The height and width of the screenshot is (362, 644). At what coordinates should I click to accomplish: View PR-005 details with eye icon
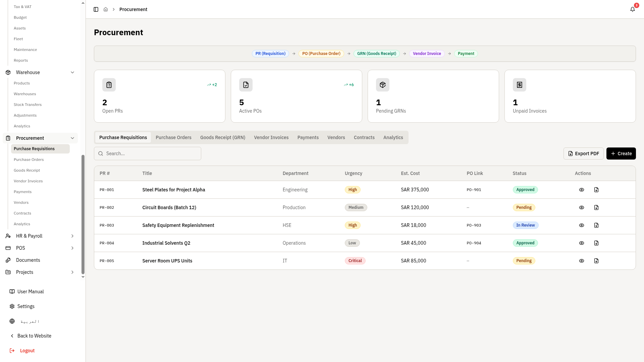point(581,261)
